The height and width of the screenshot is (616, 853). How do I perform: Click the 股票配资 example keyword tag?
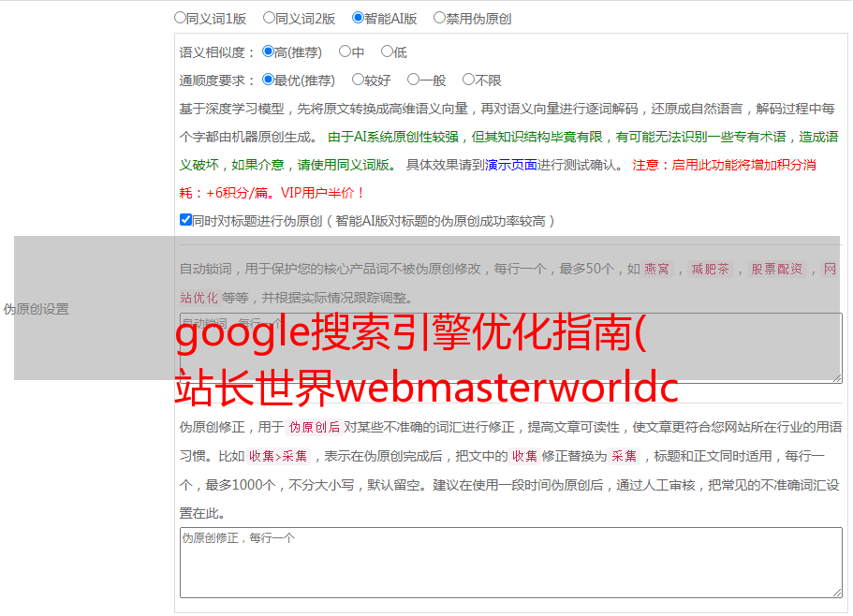click(777, 269)
